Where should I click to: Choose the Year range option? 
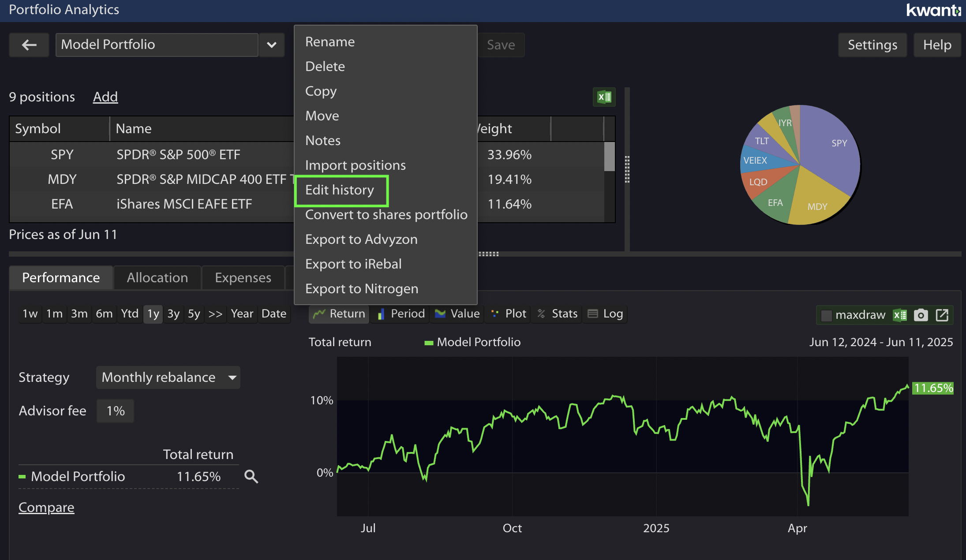(242, 314)
